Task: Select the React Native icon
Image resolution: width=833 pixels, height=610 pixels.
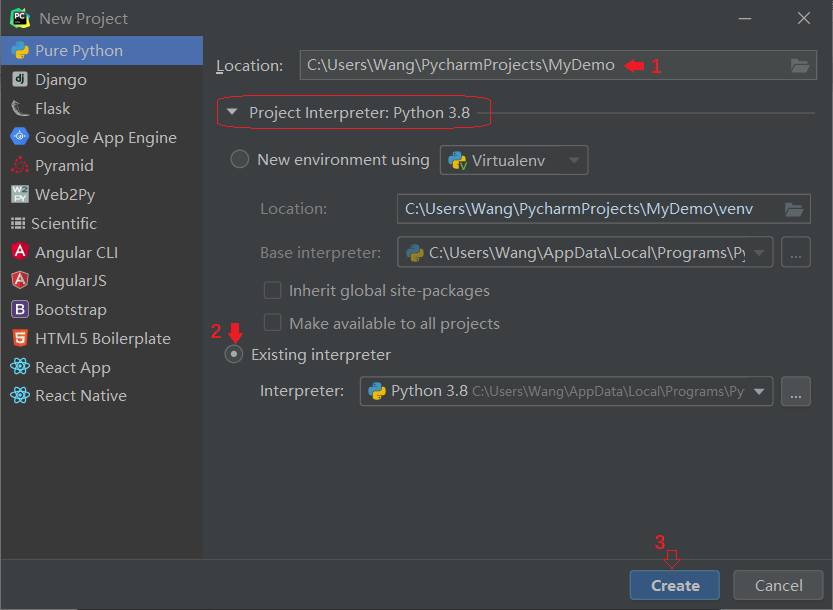Action: [20, 396]
